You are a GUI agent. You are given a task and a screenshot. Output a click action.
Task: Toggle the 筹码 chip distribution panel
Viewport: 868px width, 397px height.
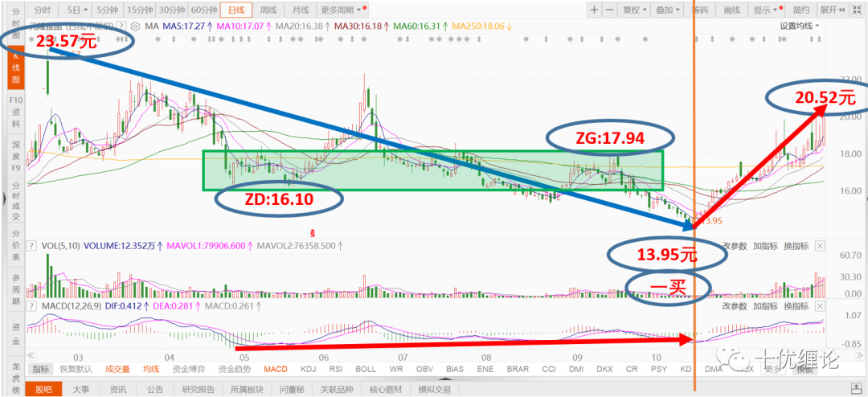coord(700,10)
